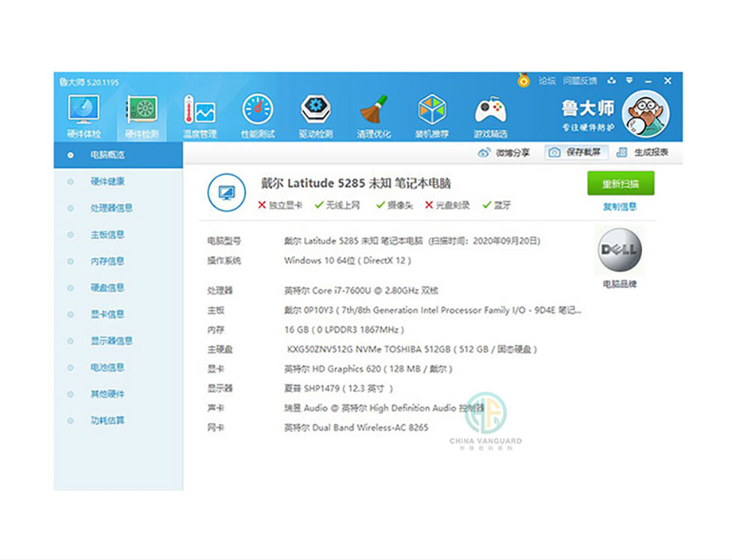732x560 pixels.
Task: Click the memory value 16 GB LPDDR3
Action: 344,330
